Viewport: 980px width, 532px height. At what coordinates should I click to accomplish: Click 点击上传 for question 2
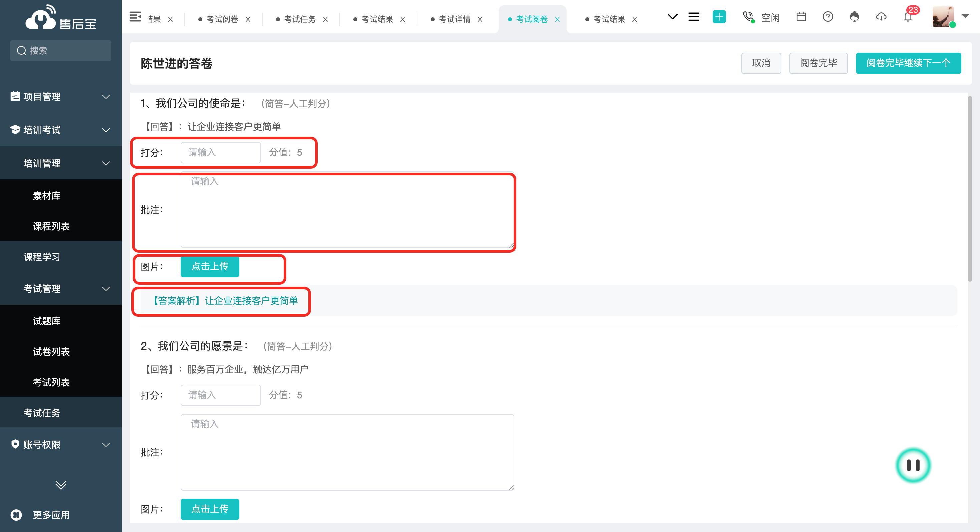pos(210,509)
